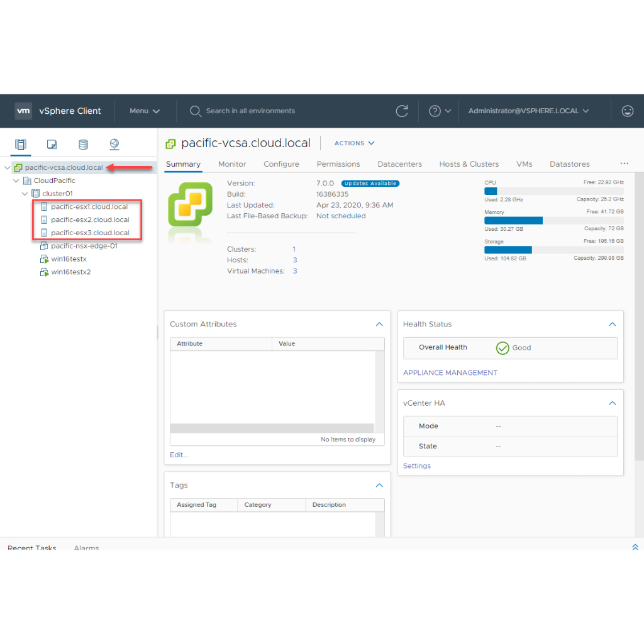
Task: Open the help question mark menu
Action: click(x=440, y=111)
